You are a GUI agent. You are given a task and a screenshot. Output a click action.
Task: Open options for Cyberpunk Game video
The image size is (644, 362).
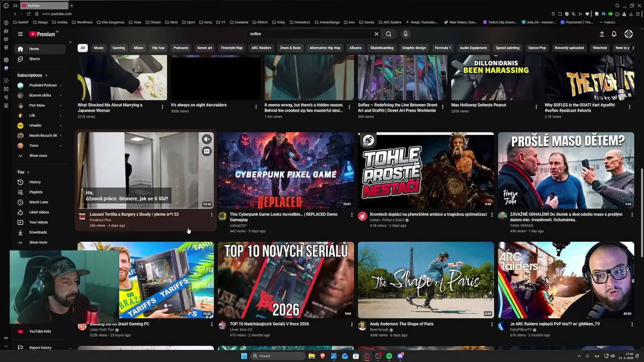click(x=352, y=215)
